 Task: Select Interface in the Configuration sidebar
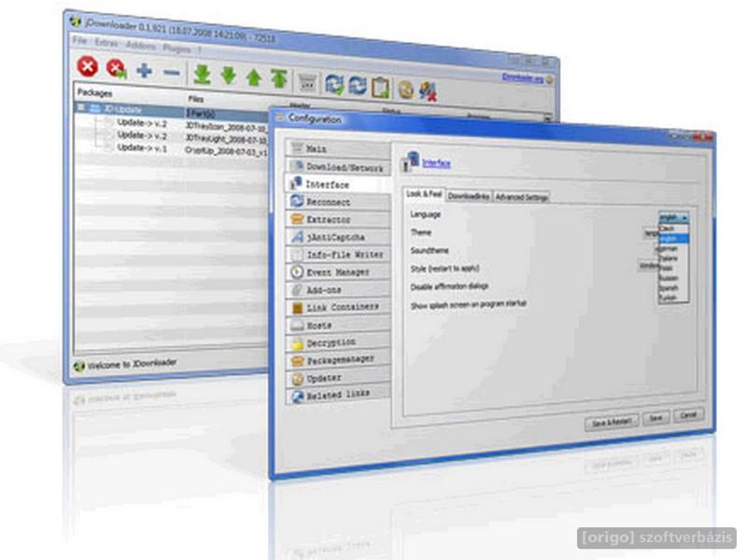click(338, 184)
